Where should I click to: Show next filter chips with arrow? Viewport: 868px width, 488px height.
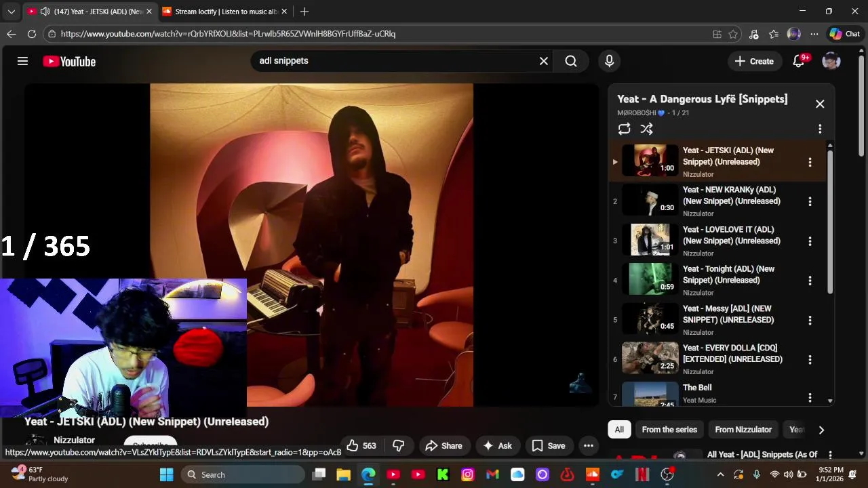(821, 430)
